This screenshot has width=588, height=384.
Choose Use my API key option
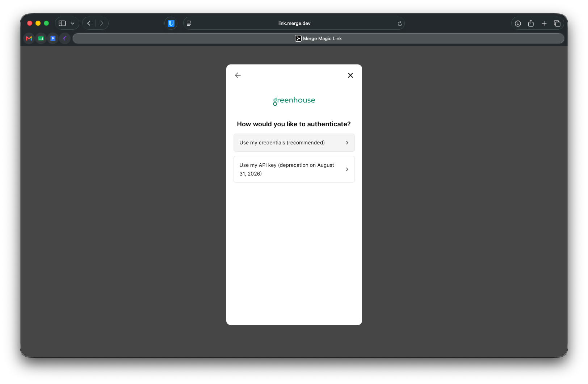click(x=294, y=169)
